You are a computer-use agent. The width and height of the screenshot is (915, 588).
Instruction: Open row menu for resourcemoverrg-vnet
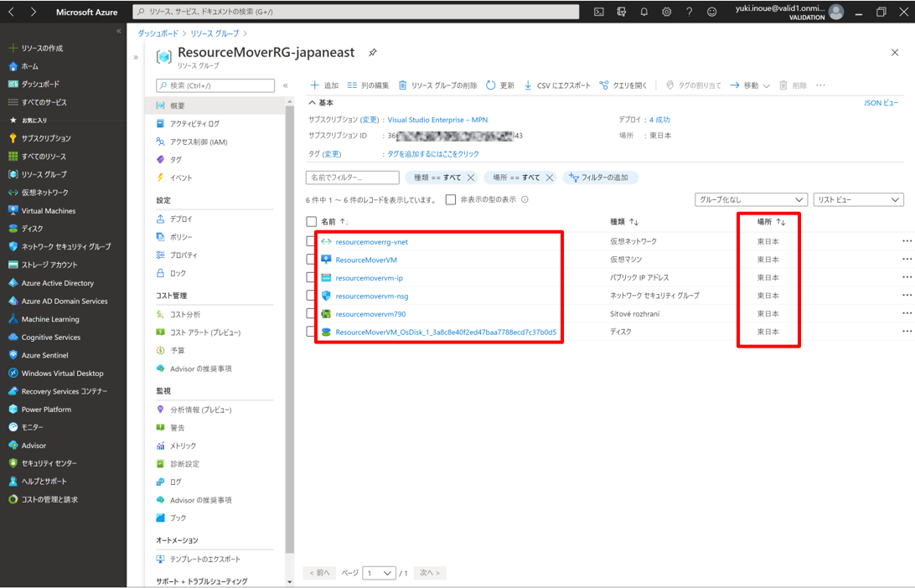pos(907,241)
